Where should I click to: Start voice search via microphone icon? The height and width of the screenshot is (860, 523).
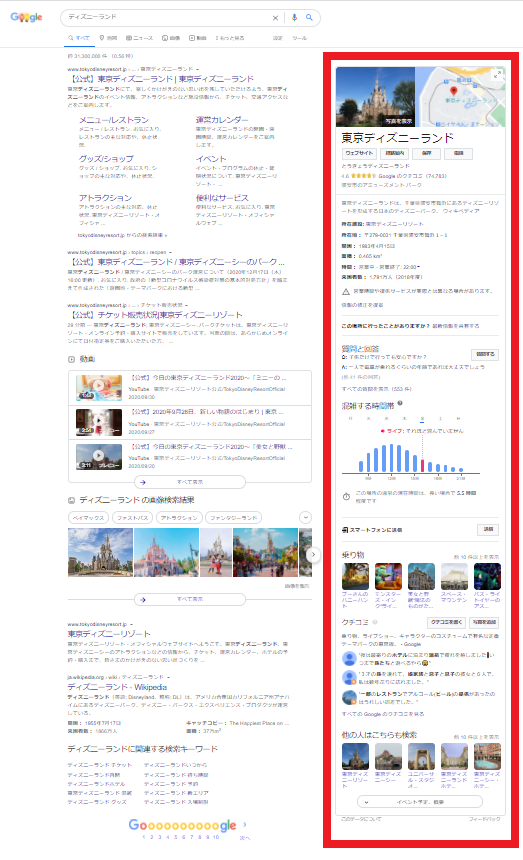click(294, 18)
